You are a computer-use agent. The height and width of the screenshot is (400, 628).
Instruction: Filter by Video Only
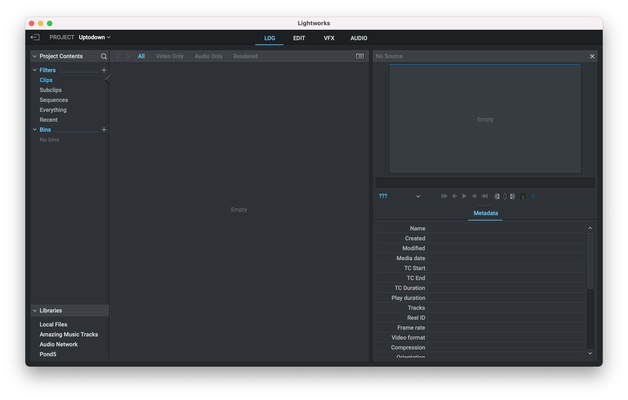(170, 56)
